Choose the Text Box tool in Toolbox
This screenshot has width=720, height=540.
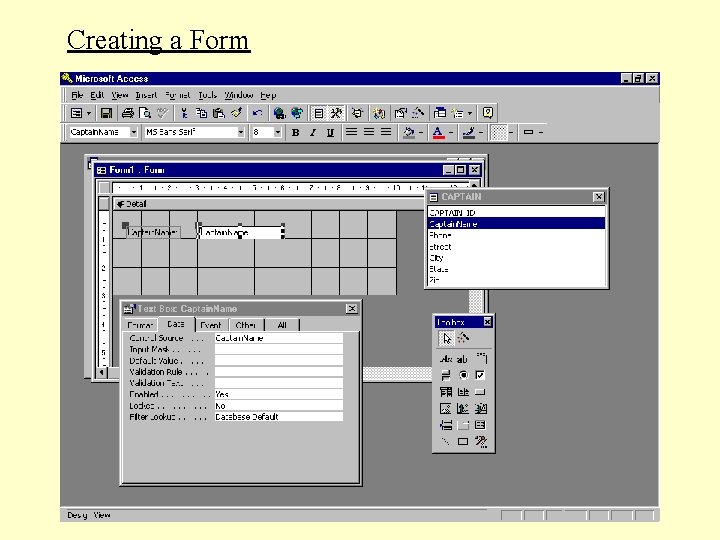[462, 359]
